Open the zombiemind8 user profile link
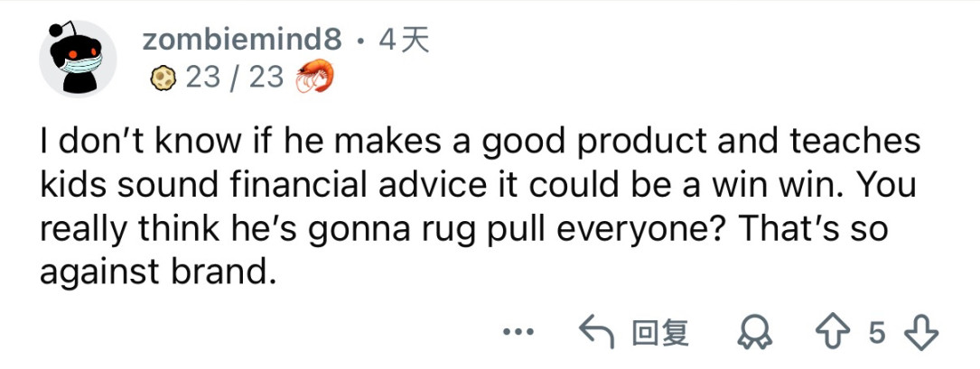Image resolution: width=980 pixels, height=369 pixels. point(242,40)
